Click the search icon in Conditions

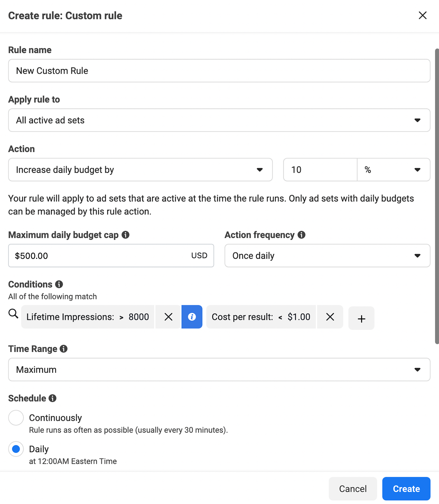click(13, 314)
